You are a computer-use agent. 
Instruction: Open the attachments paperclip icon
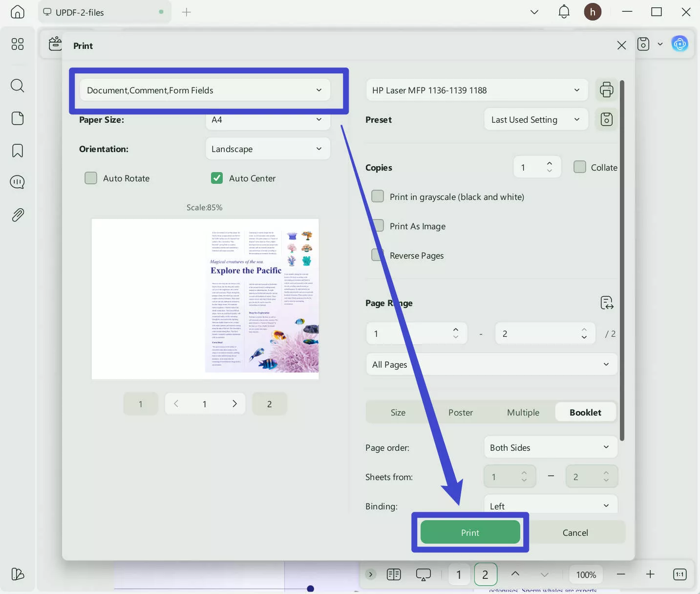pos(18,215)
